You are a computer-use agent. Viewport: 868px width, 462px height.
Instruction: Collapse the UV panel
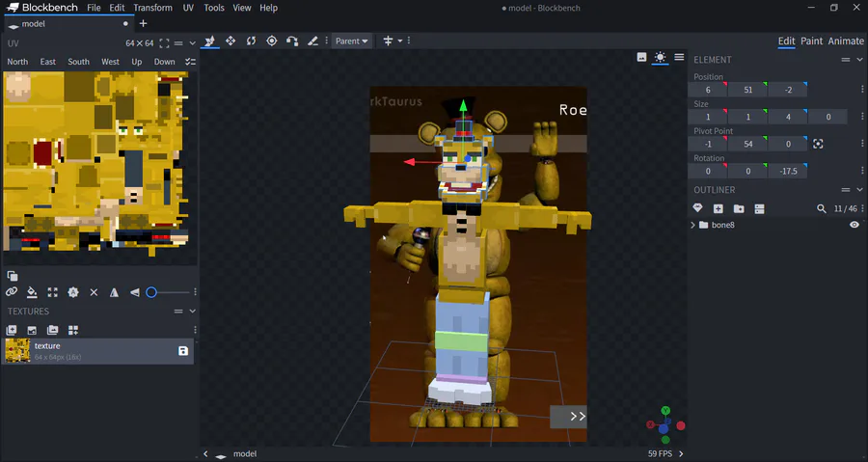click(x=192, y=43)
